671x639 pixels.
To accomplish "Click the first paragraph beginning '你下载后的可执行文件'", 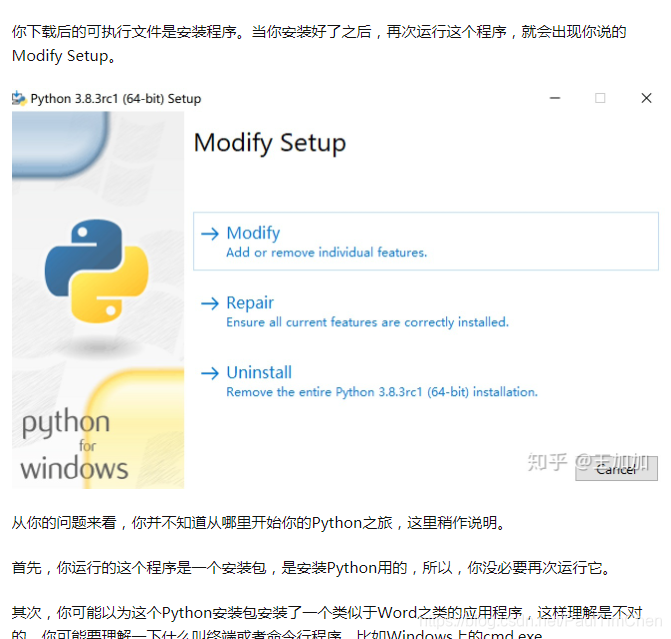I will click(x=319, y=44).
